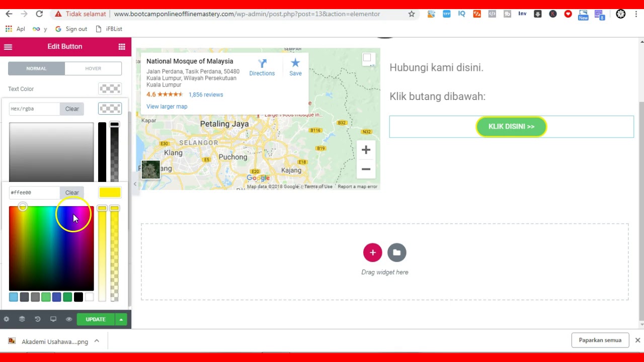Viewport: 644px width, 362px height.
Task: Bookmark page with star icon
Action: tap(412, 14)
